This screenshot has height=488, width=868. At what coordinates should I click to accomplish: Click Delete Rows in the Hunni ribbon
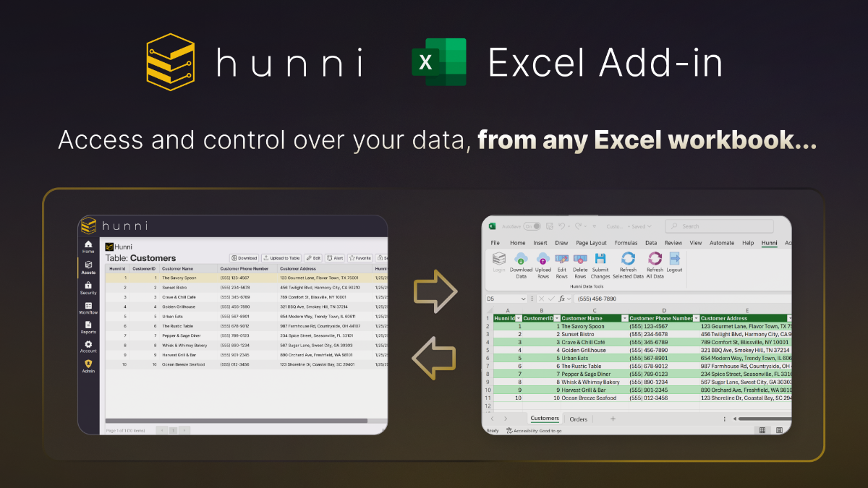click(580, 265)
